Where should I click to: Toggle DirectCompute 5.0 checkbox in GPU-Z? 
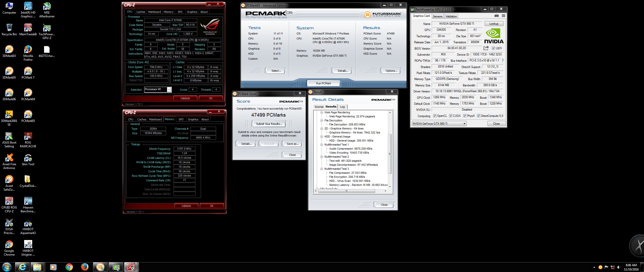pos(478,116)
